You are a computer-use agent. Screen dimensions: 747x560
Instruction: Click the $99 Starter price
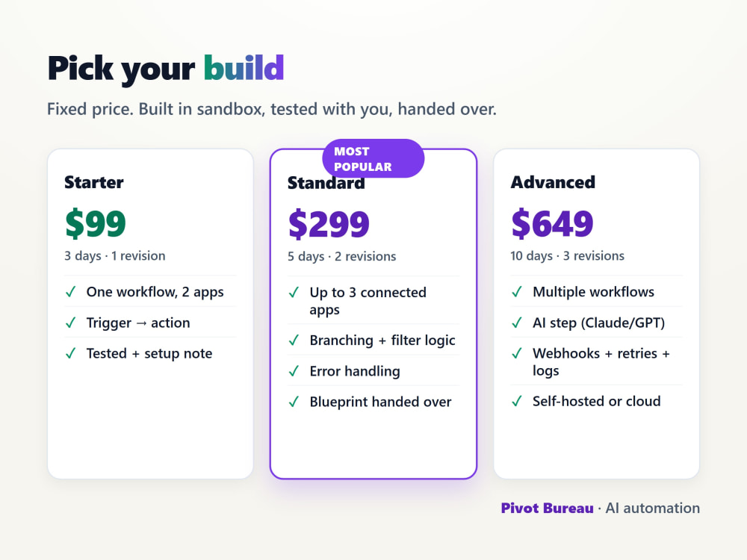pyautogui.click(x=96, y=223)
